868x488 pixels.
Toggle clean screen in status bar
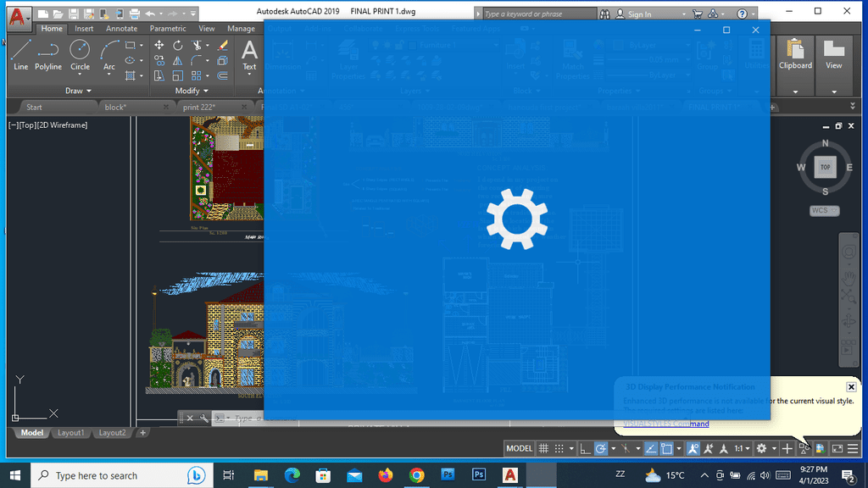click(837, 449)
